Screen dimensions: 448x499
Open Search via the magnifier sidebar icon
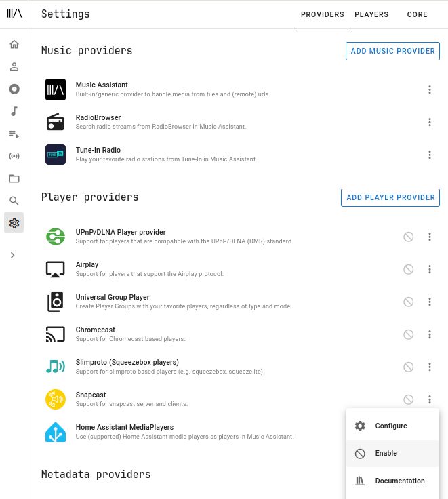click(14, 201)
